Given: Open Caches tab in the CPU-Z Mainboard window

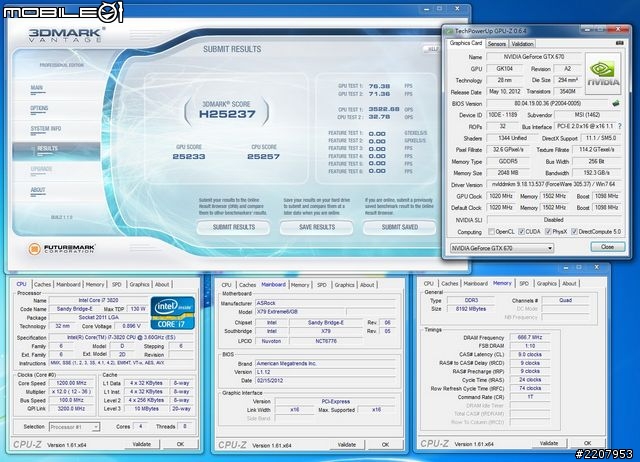Looking at the screenshot, I should pos(247,285).
